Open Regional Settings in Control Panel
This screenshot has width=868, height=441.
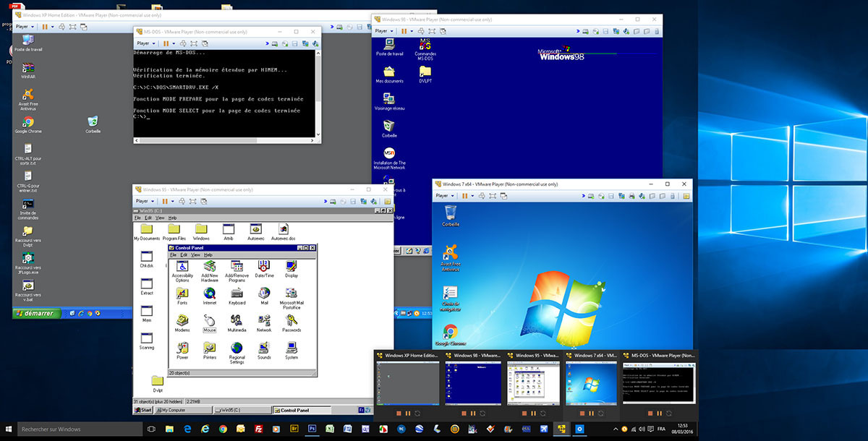[x=237, y=353]
